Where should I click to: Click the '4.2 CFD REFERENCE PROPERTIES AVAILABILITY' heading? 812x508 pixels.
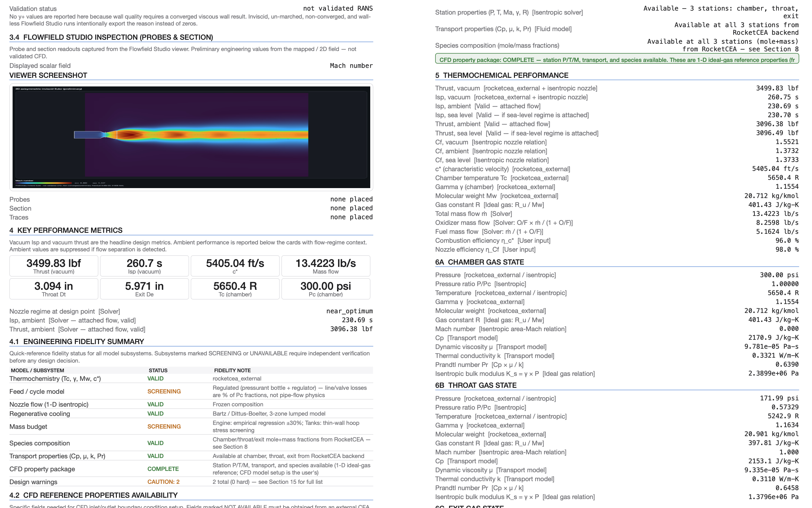click(93, 495)
